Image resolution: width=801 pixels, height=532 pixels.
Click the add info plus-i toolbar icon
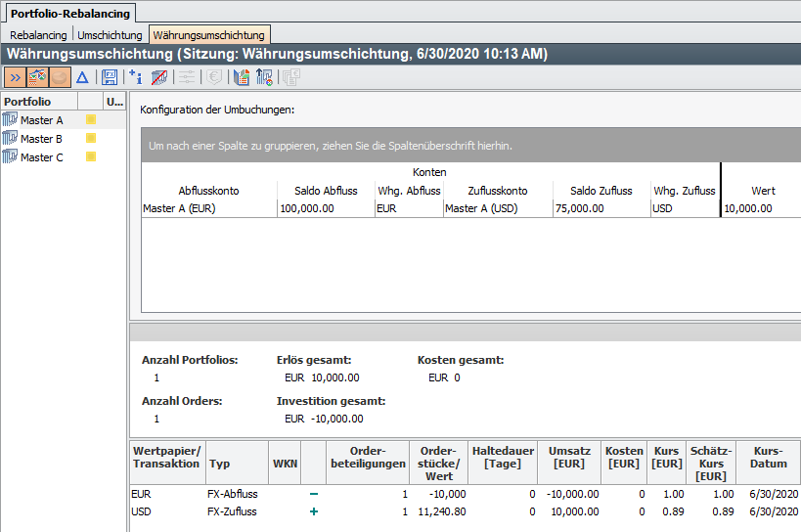pos(136,77)
